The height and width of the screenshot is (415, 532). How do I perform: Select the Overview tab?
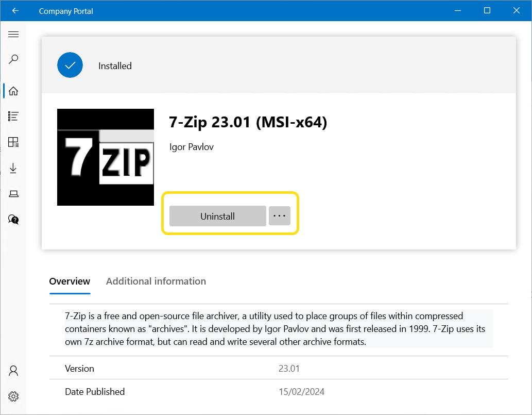(x=70, y=281)
